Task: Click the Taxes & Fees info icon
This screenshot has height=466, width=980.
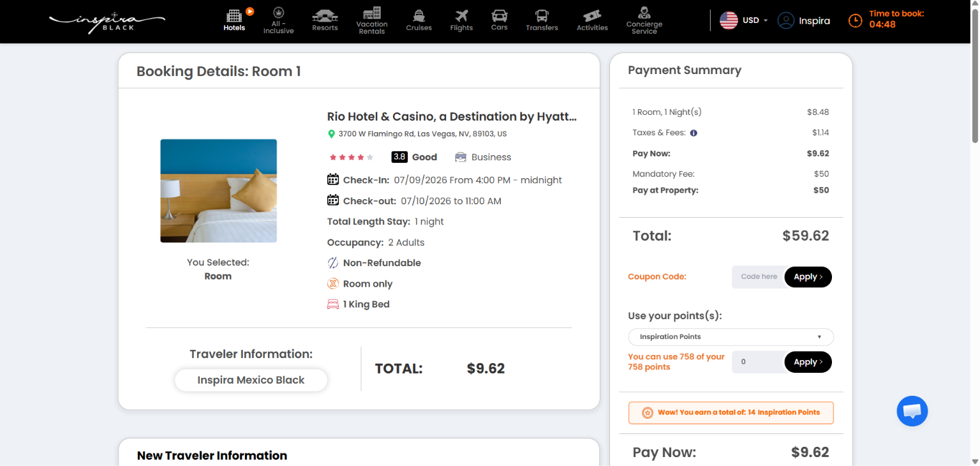Action: click(x=694, y=133)
